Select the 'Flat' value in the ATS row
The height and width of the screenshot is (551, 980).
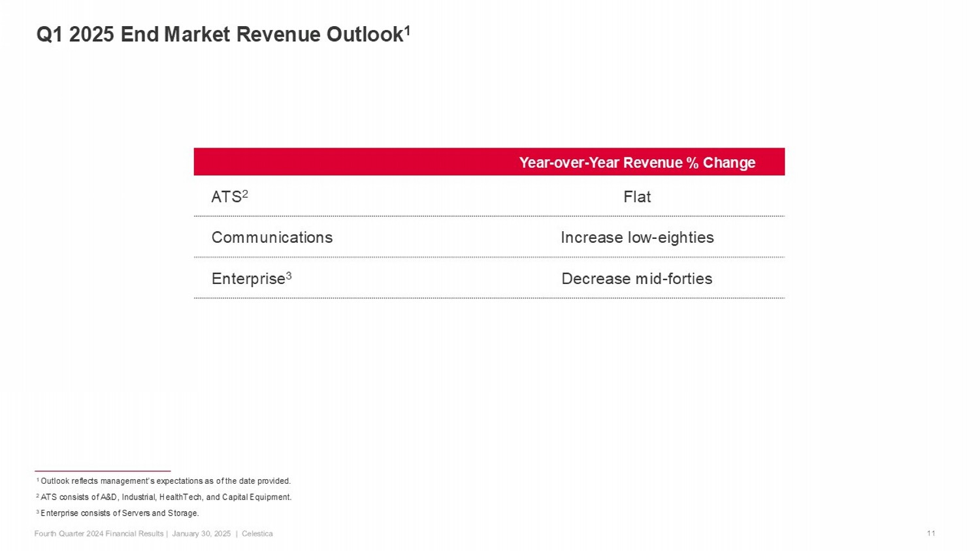[636, 197]
